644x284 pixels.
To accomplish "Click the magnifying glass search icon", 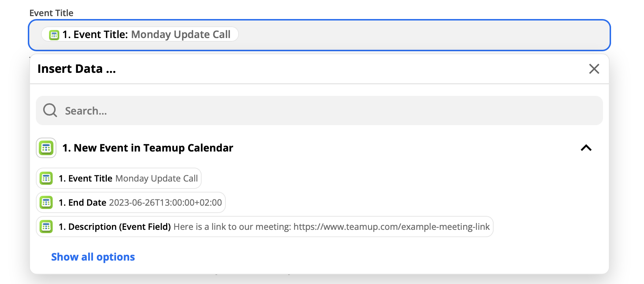I will (50, 110).
